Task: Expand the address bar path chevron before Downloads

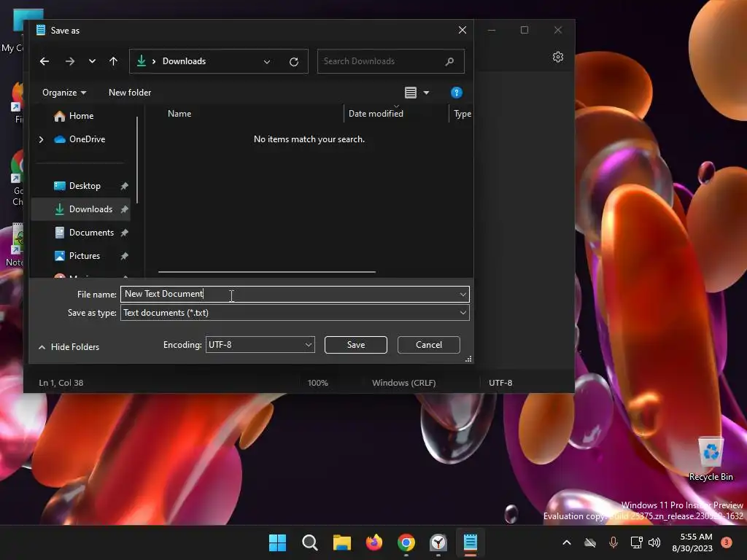Action: pyautogui.click(x=154, y=61)
